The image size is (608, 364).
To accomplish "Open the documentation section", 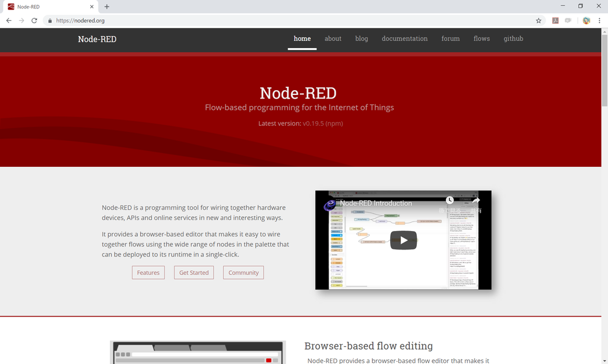I will 404,39.
